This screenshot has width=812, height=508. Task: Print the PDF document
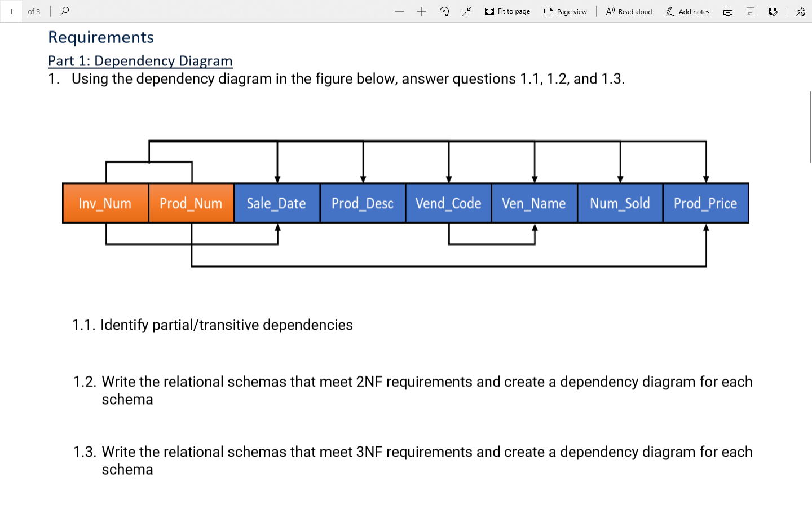click(x=727, y=11)
